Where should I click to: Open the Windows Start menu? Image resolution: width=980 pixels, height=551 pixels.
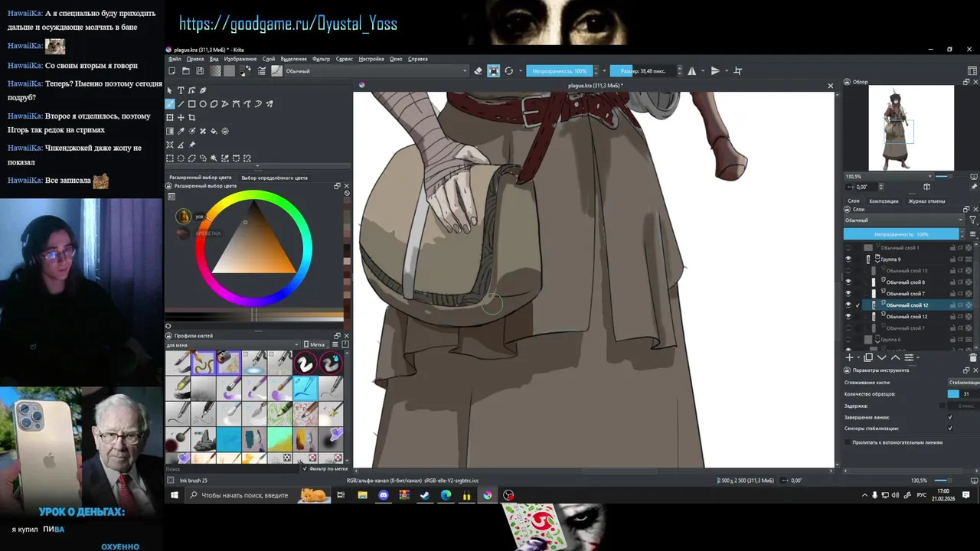point(174,495)
